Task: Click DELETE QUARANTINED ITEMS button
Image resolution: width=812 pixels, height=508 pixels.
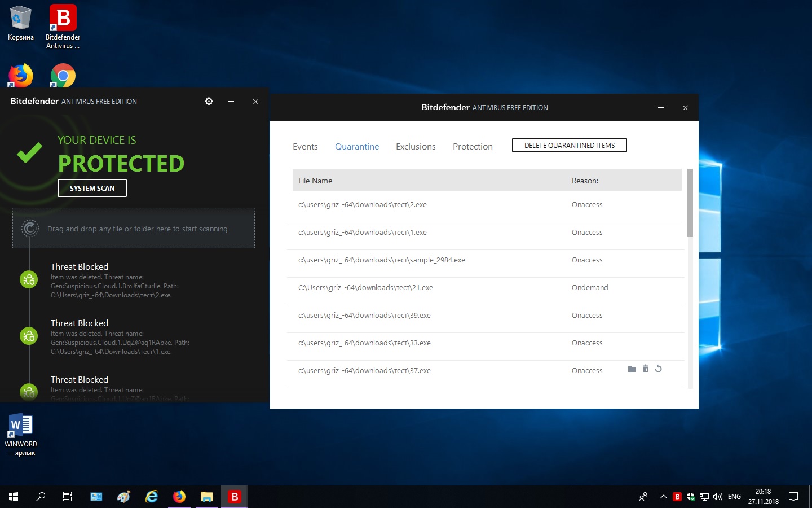Action: click(569, 145)
